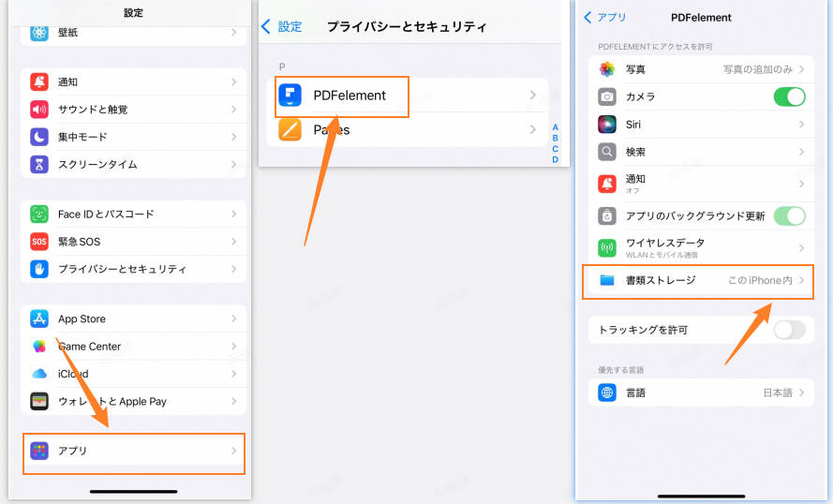Viewport: 833px width, 504px height.
Task: Open the App Store icon
Action: point(38,319)
